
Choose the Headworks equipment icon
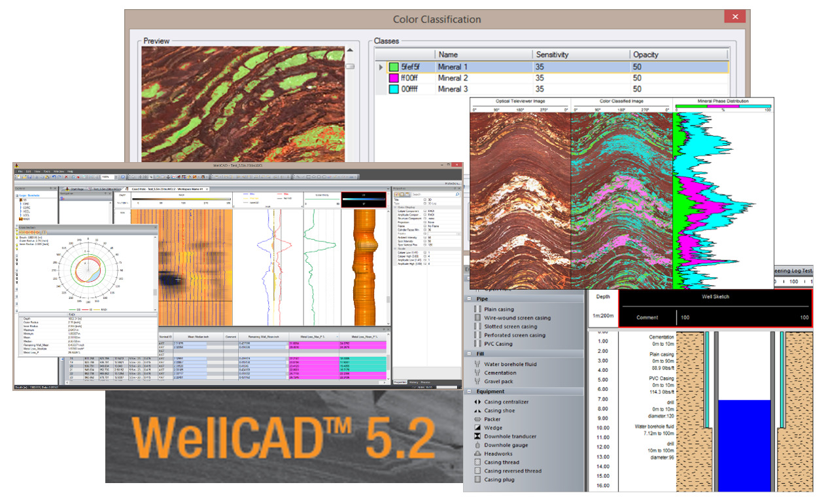click(477, 454)
